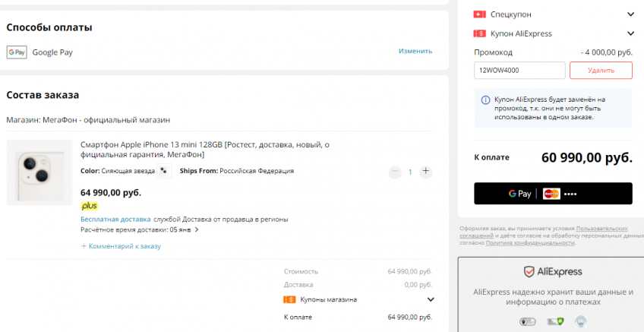644x332 pixels.
Task: Open the iPhone 13 mini product thumbnail
Action: coord(39,172)
